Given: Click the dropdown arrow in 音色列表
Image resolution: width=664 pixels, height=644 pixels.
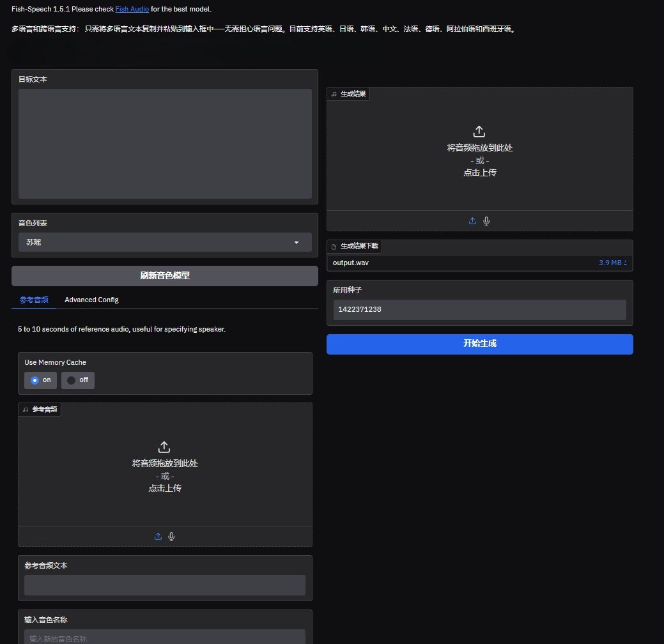Looking at the screenshot, I should coord(296,243).
